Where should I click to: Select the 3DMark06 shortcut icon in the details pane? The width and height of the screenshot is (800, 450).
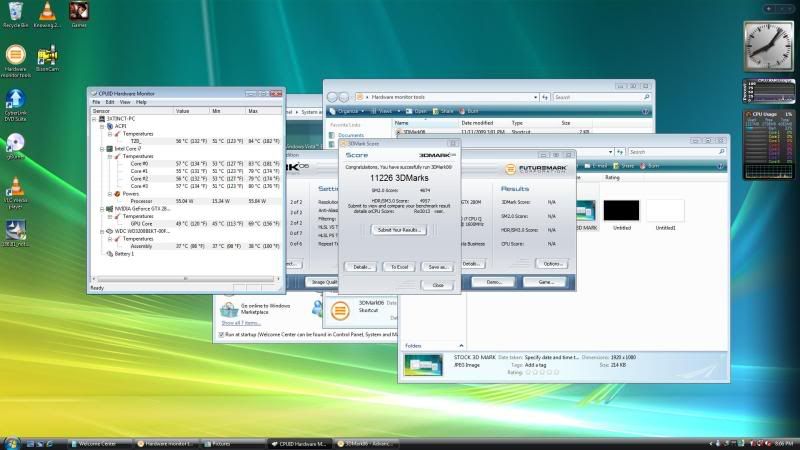pos(340,310)
